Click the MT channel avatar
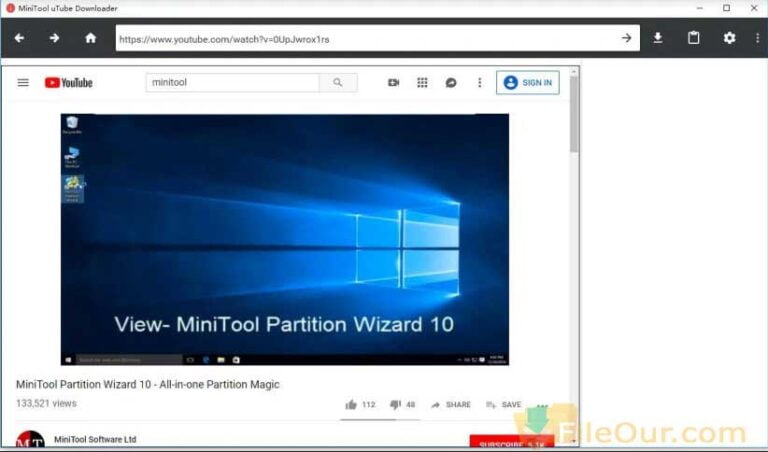Image resolution: width=768 pixels, height=452 pixels. click(30, 439)
